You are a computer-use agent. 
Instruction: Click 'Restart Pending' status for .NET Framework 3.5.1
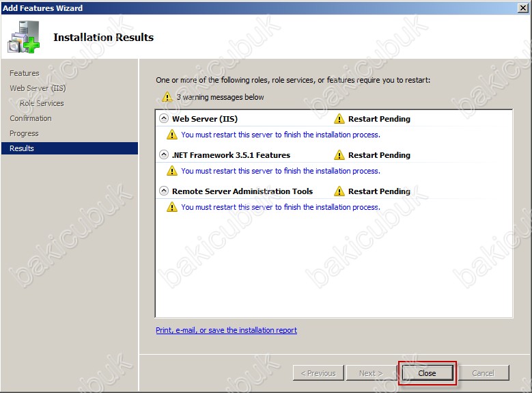pyautogui.click(x=379, y=155)
